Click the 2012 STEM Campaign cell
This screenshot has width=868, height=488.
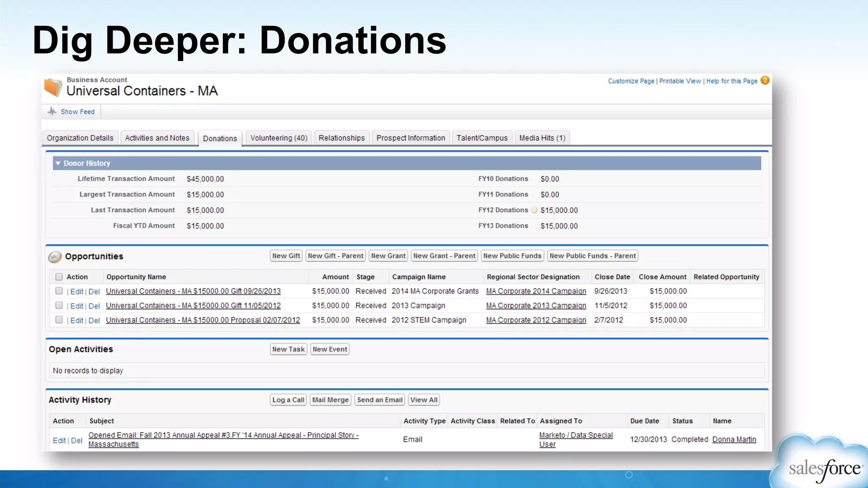(x=429, y=320)
